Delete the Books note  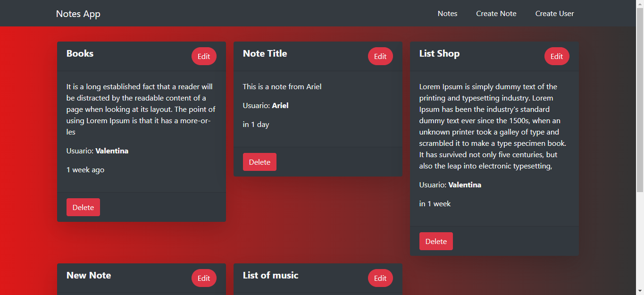tap(83, 207)
